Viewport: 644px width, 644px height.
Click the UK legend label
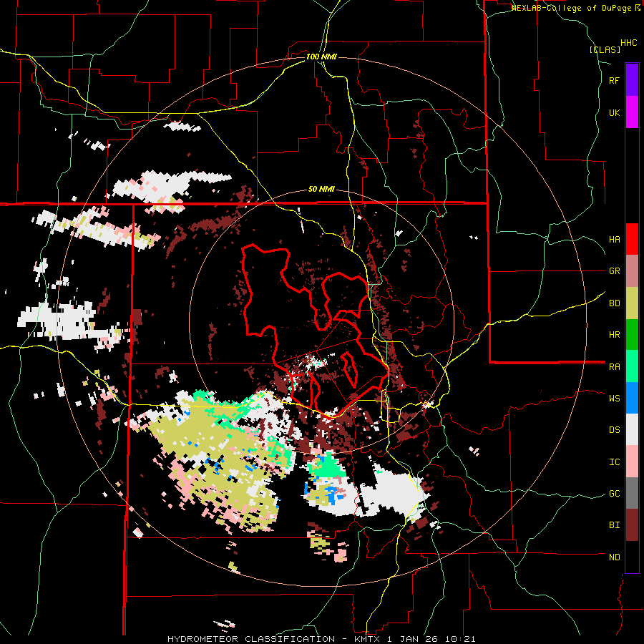tap(614, 112)
